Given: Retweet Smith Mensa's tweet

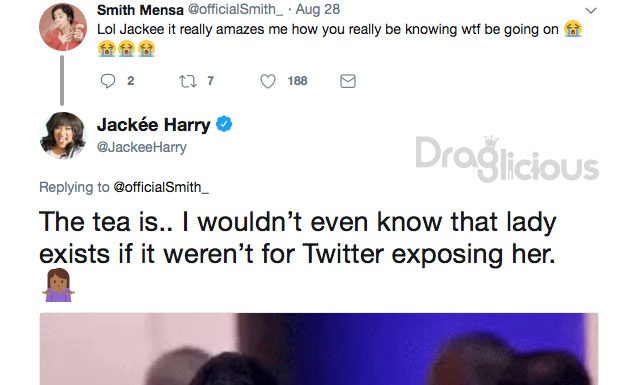Looking at the screenshot, I should [188, 81].
